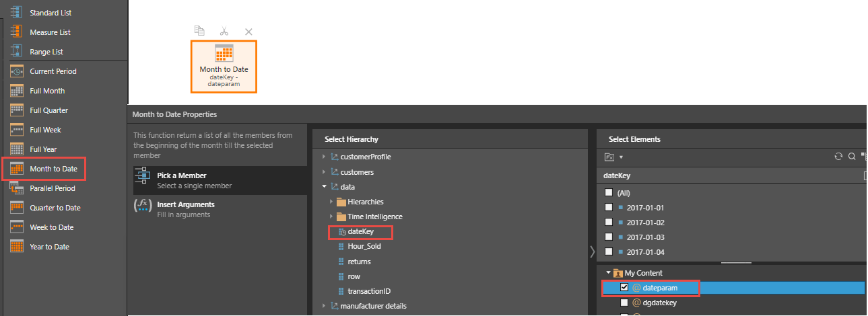This screenshot has width=868, height=316.
Task: Click the refresh icon in Select Elements
Action: pyautogui.click(x=838, y=157)
